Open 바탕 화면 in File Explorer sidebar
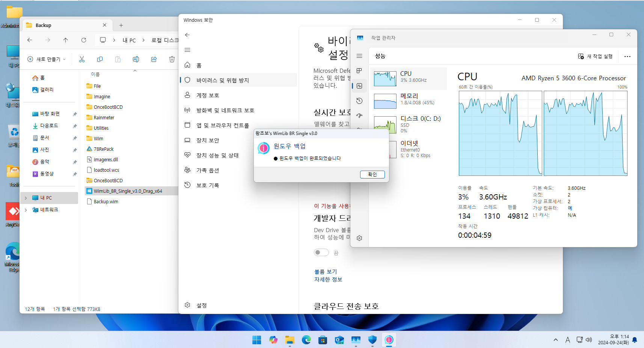 click(x=46, y=114)
